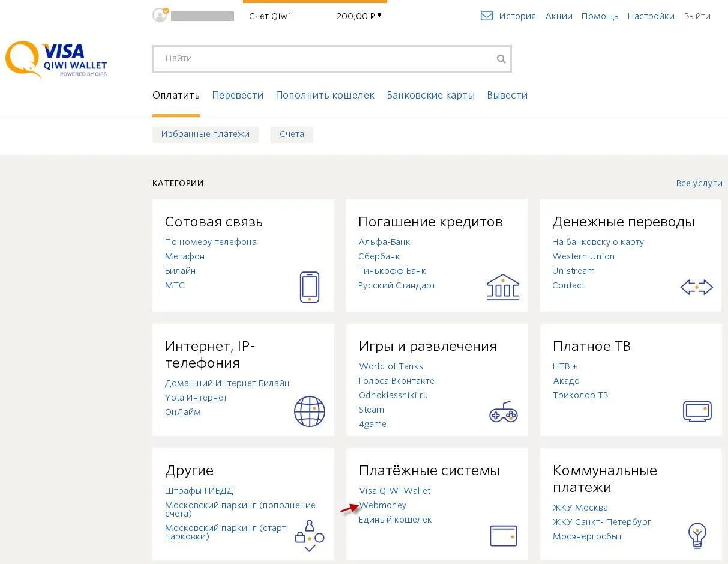Select the Webmoney link

point(383,505)
